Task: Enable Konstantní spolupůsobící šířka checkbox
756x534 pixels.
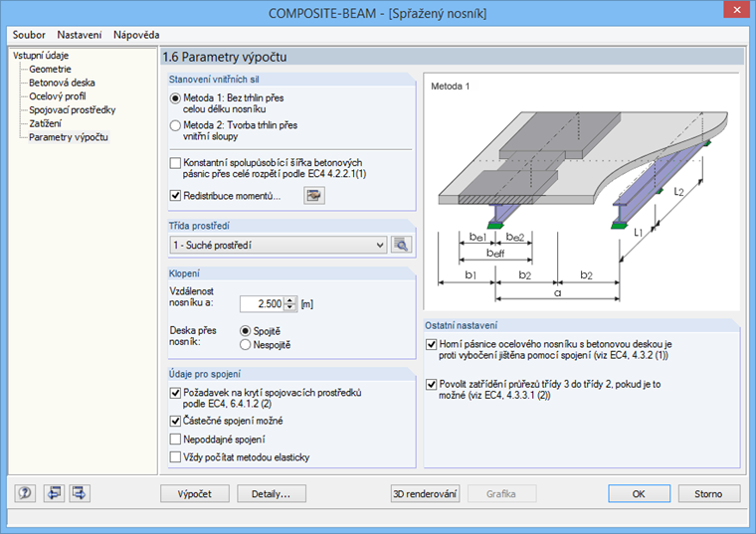Action: point(175,163)
